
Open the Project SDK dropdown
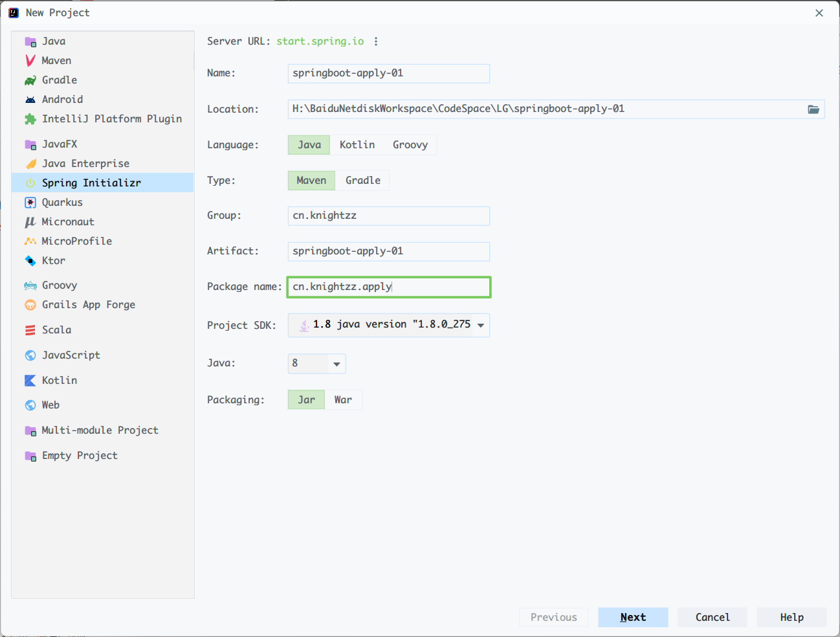[388, 325]
